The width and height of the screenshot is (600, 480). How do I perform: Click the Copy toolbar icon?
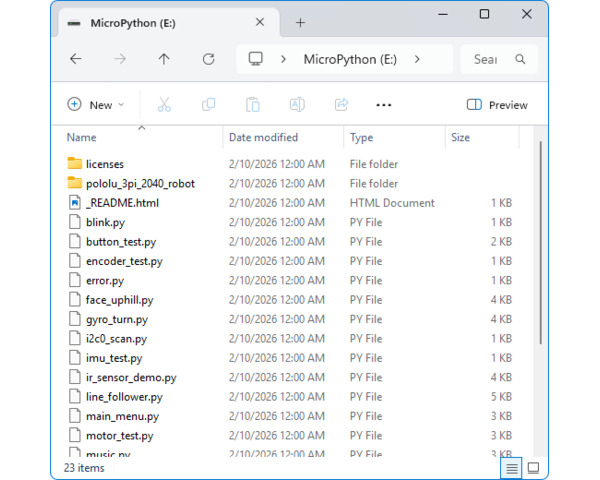(x=209, y=104)
